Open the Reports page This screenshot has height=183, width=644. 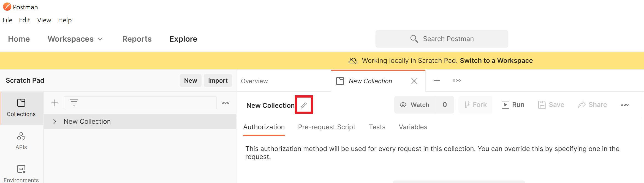[x=137, y=39]
